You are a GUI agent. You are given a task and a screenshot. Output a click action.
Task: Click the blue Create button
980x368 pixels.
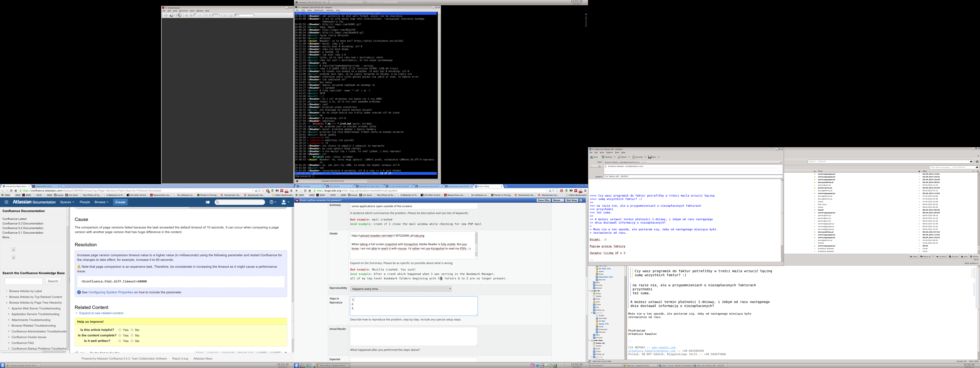120,202
